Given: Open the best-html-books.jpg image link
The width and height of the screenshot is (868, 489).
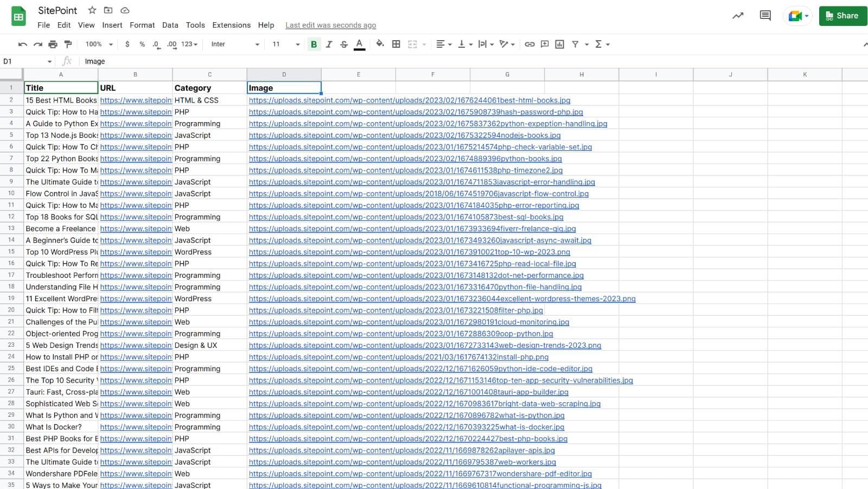Looking at the screenshot, I should pos(409,100).
